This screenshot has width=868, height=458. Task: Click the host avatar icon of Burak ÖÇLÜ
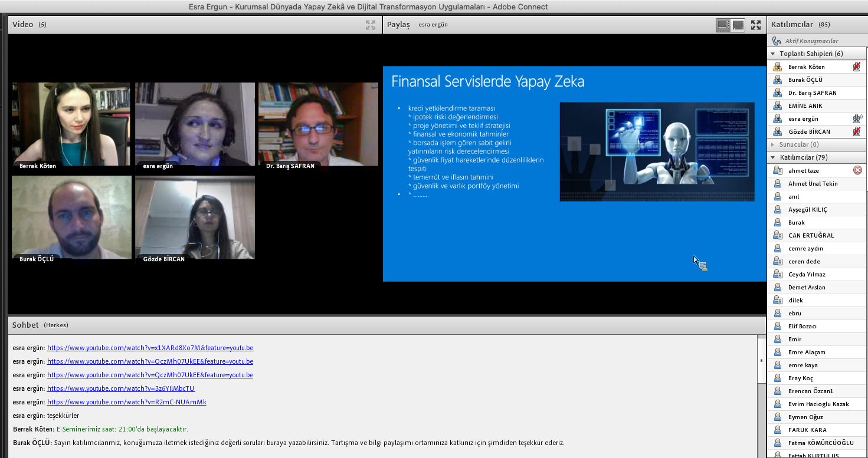(778, 80)
